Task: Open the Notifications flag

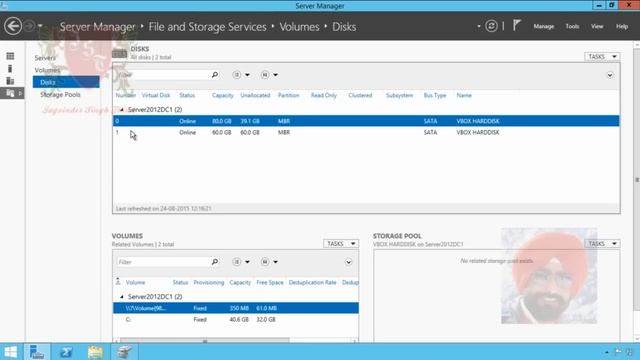Action: point(517,26)
